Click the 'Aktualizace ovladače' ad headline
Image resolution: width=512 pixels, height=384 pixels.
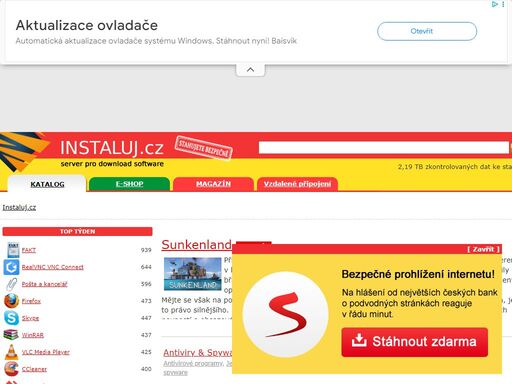point(87,25)
